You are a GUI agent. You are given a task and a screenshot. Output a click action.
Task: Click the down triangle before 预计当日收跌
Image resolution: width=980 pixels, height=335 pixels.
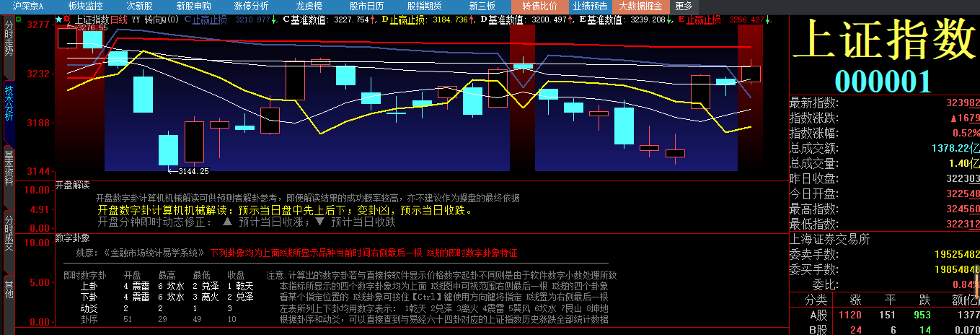tap(320, 222)
